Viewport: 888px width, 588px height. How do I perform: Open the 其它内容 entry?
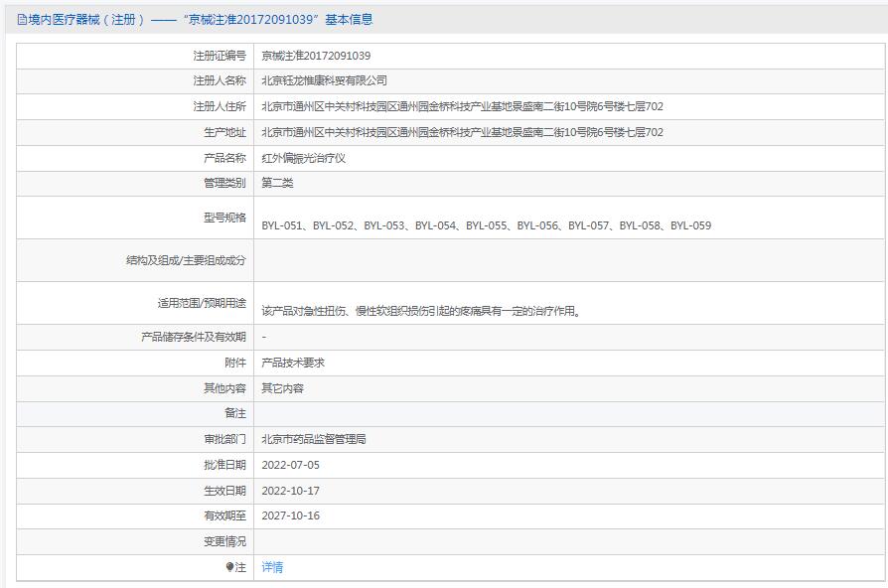283,388
